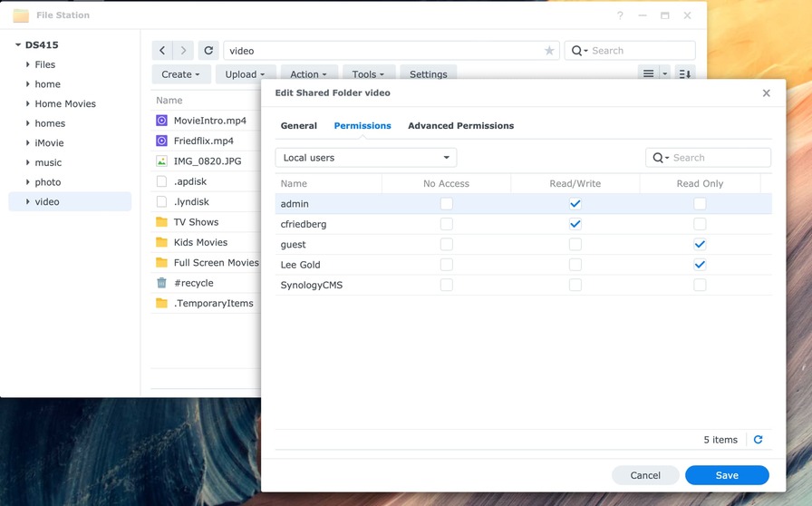
Task: Click the Read/Write column header
Action: pyautogui.click(x=575, y=183)
